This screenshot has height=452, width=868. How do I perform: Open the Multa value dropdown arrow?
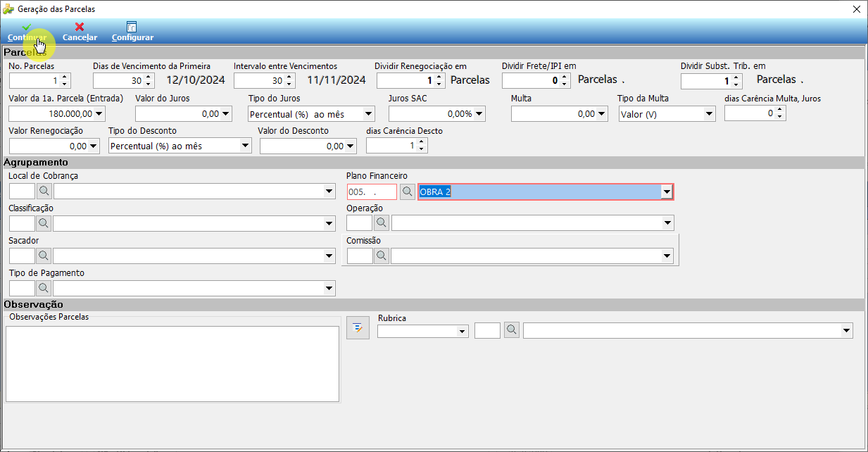pyautogui.click(x=601, y=113)
